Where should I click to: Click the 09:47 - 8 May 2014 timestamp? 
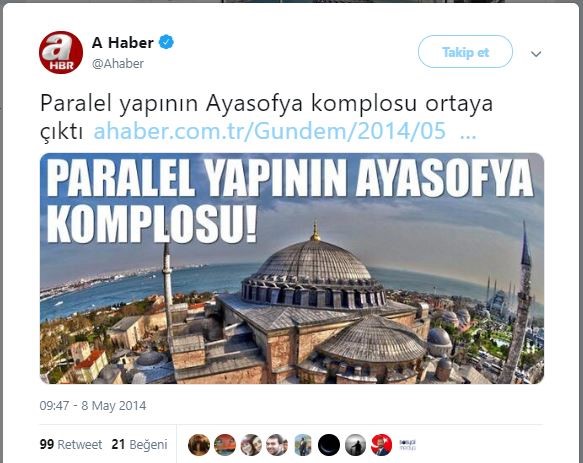pyautogui.click(x=93, y=405)
